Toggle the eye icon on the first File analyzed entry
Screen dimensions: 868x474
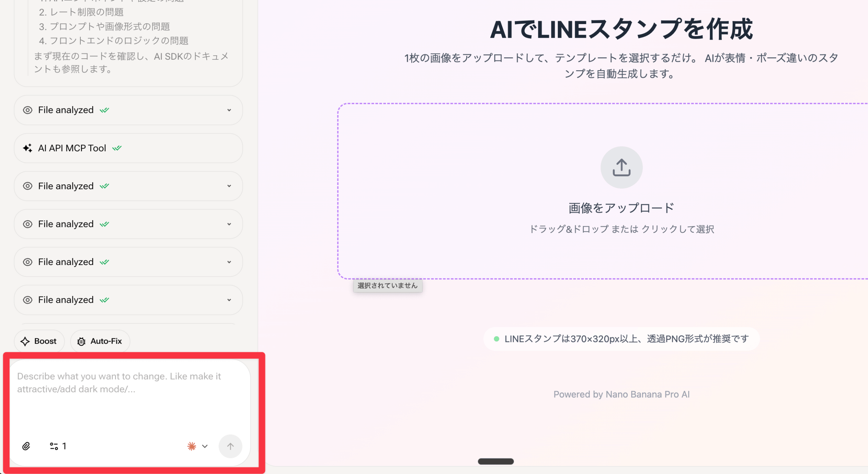click(27, 110)
